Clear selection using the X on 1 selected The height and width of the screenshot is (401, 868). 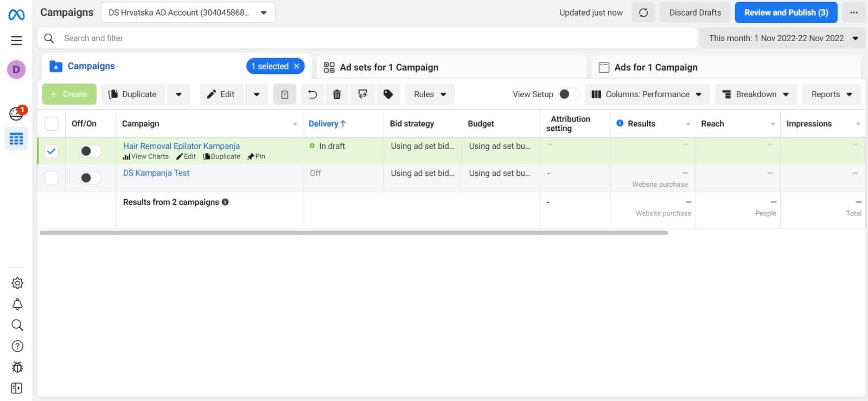click(x=297, y=66)
